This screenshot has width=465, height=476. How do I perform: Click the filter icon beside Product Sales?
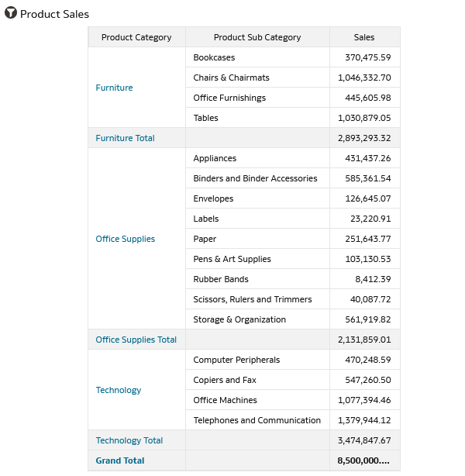pyautogui.click(x=11, y=14)
